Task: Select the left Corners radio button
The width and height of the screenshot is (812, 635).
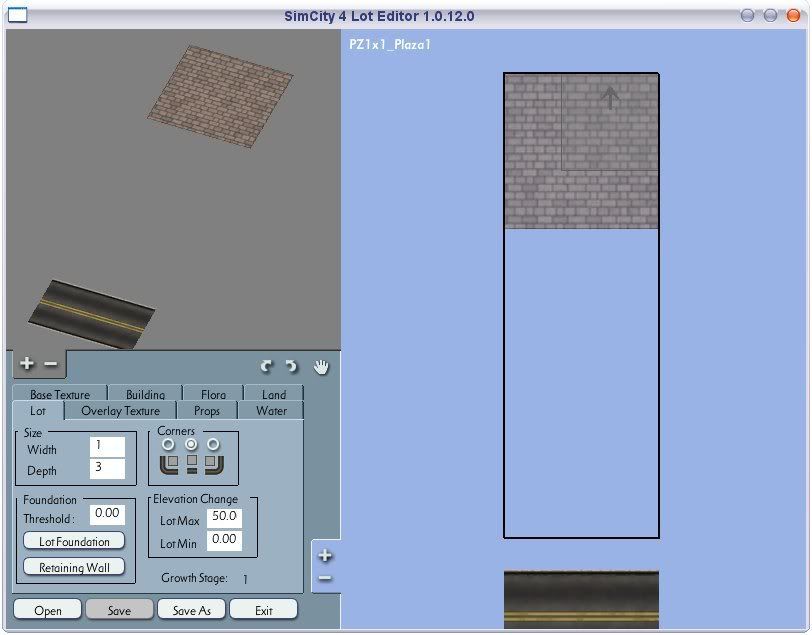Action: 168,444
